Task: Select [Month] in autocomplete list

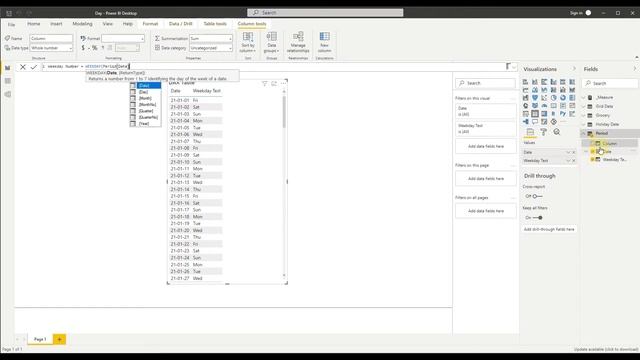Action: point(145,98)
